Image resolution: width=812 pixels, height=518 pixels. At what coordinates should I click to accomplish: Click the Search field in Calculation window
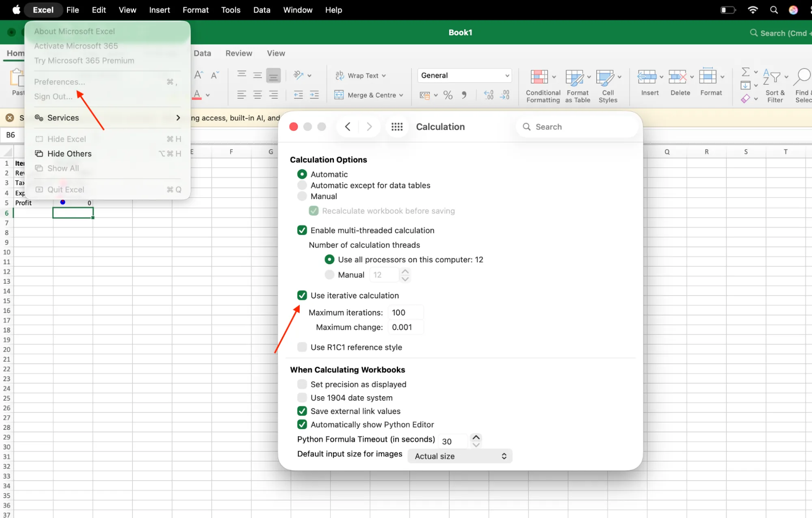pyautogui.click(x=577, y=127)
